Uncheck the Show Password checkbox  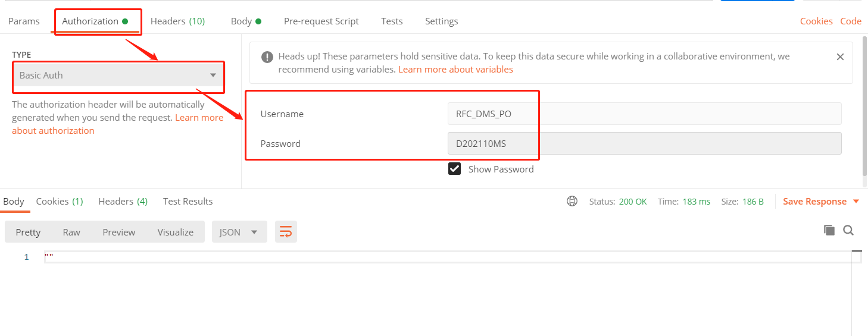(x=455, y=169)
